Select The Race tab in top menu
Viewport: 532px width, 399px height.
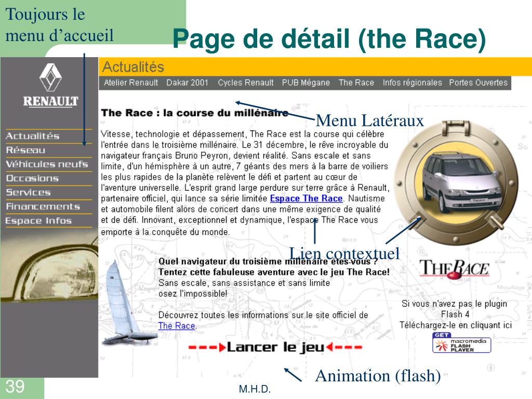(x=356, y=83)
